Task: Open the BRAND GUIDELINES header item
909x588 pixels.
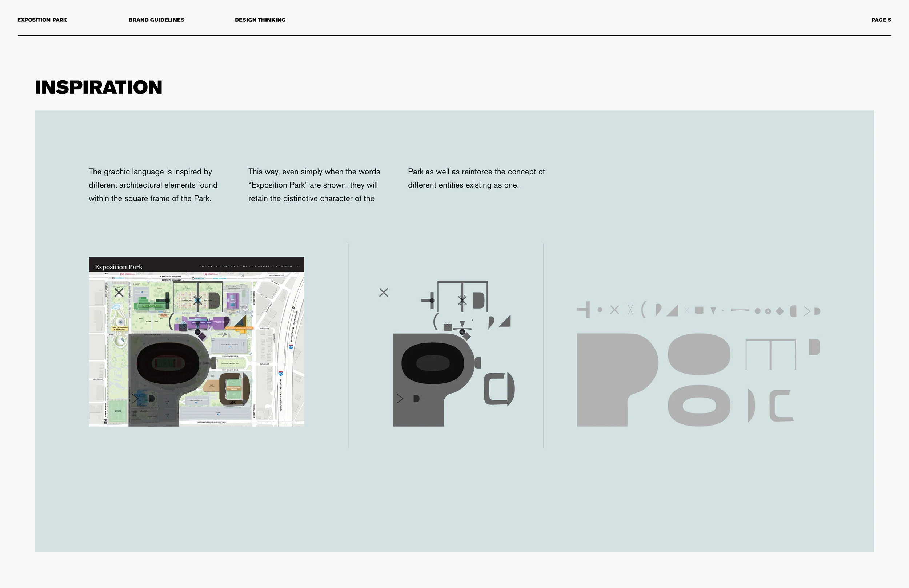Action: [157, 20]
